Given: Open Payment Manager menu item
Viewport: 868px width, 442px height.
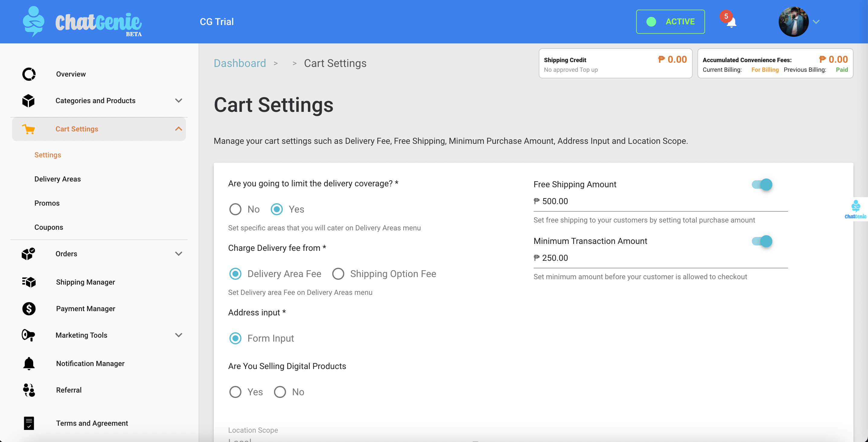Looking at the screenshot, I should click(86, 309).
